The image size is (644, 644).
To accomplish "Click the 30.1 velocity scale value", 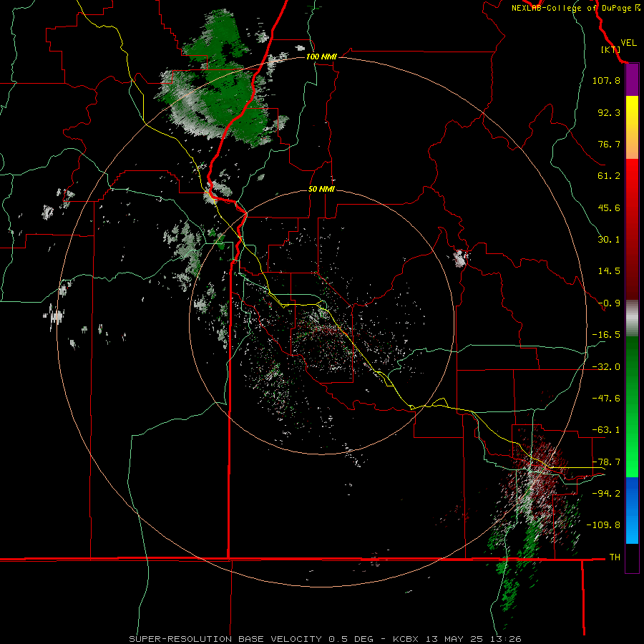I will (x=609, y=240).
